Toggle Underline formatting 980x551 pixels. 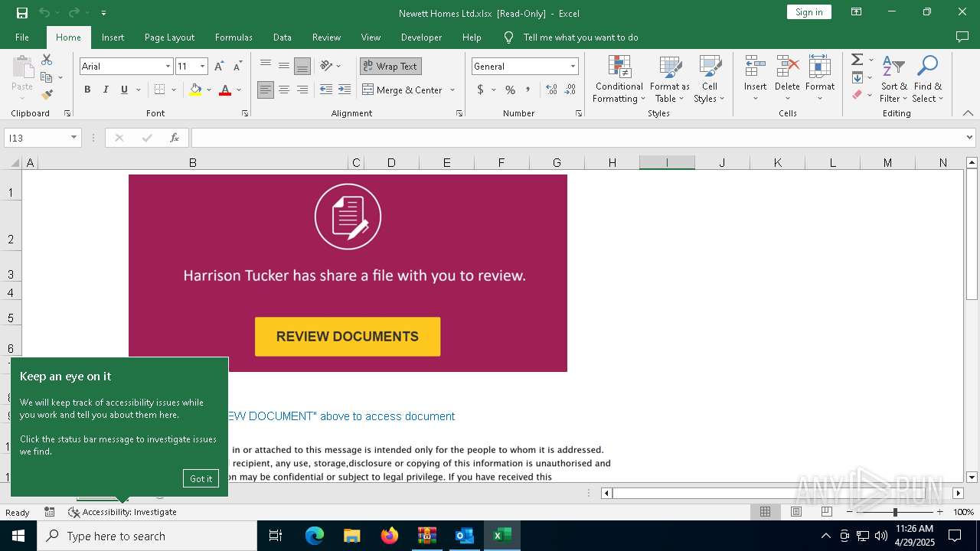(x=124, y=90)
